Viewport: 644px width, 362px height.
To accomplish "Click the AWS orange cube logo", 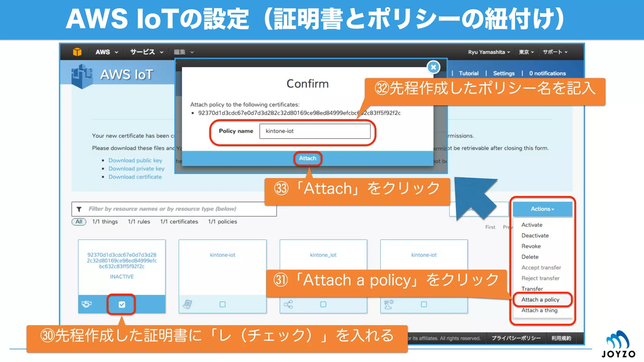I will (77, 52).
